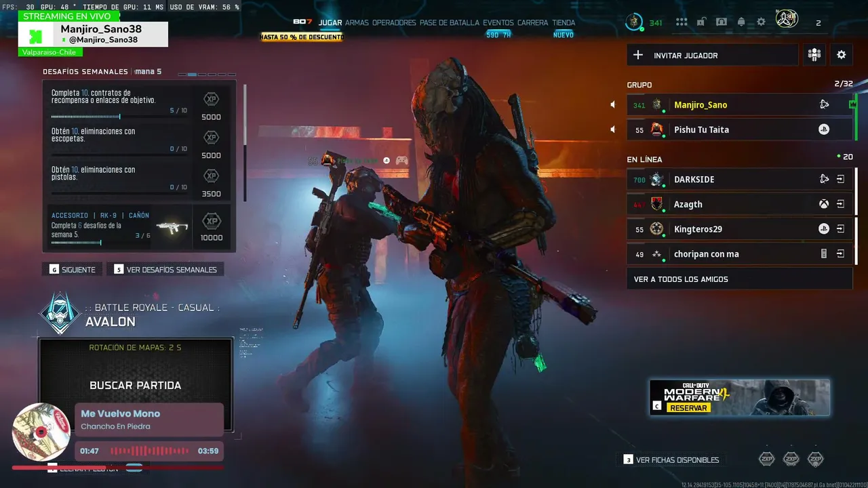Click the Battle Royale Casual mode emblem
The height and width of the screenshot is (488, 868).
60,314
